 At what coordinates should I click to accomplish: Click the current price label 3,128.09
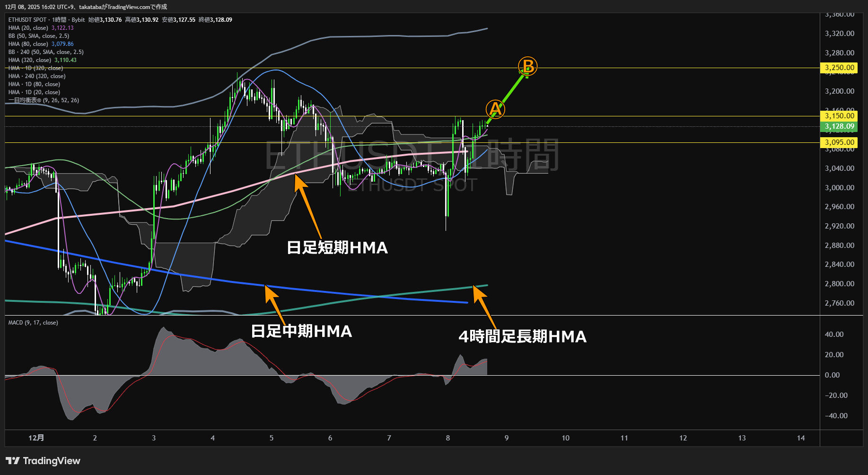point(839,126)
